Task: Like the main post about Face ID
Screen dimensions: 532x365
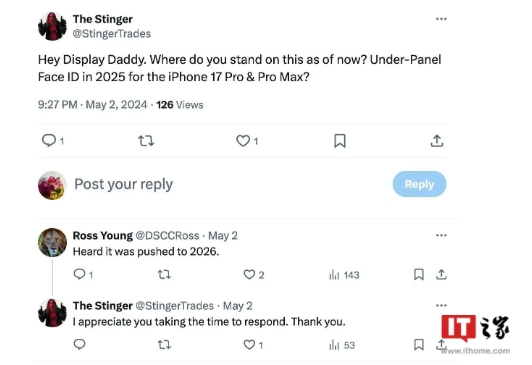Action: (243, 140)
